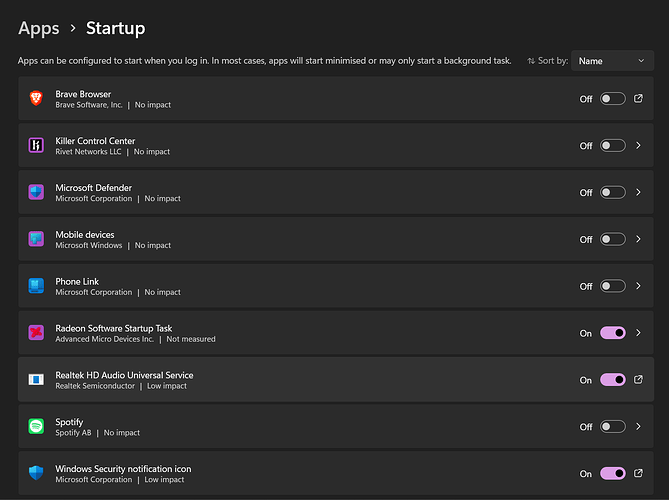Turn off Windows Security notification toggle
Viewport: 669px width, 500px height.
point(612,474)
